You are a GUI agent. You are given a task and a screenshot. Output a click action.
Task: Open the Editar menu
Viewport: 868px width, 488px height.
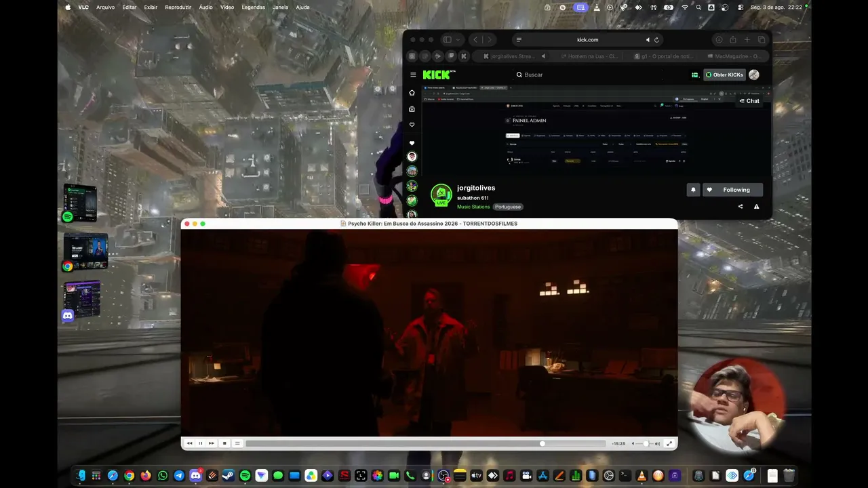(130, 7)
